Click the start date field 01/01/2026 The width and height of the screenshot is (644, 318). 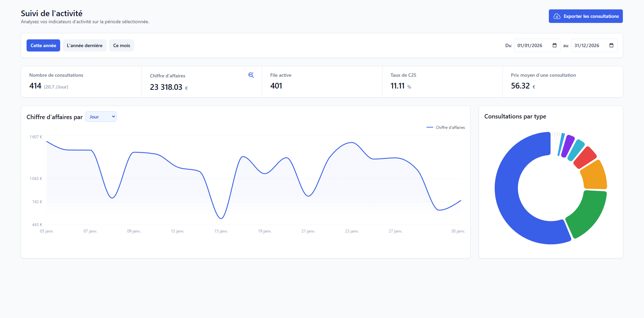click(x=531, y=45)
